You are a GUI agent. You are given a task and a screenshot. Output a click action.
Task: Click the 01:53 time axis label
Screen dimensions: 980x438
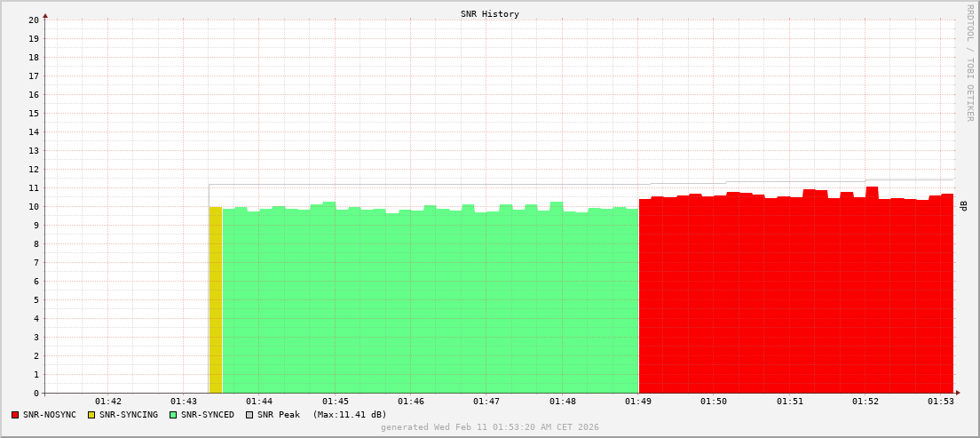pos(940,402)
